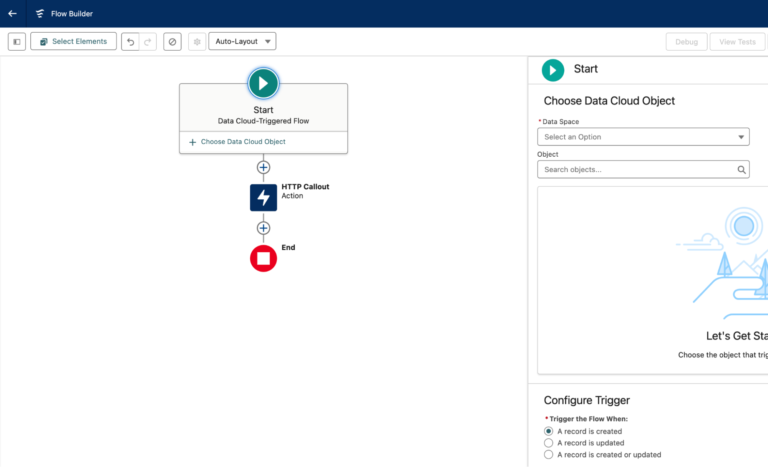This screenshot has height=467, width=768.
Task: Undo the last change
Action: click(x=130, y=42)
